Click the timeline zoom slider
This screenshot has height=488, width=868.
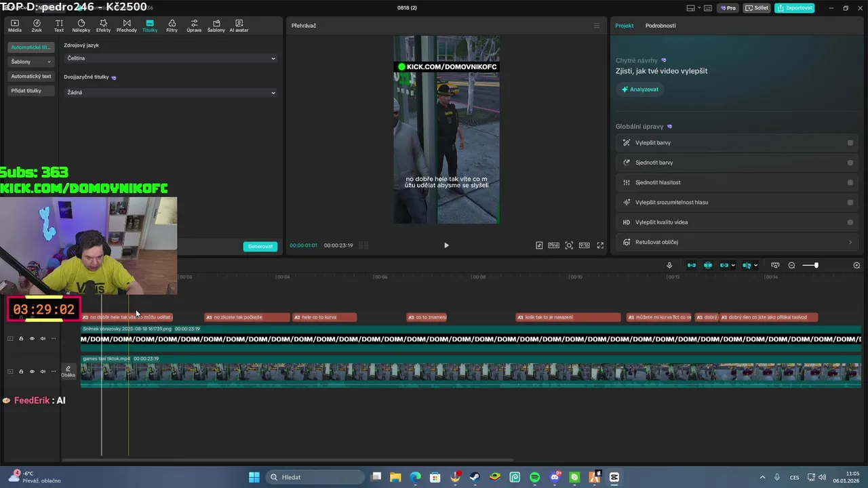point(810,265)
